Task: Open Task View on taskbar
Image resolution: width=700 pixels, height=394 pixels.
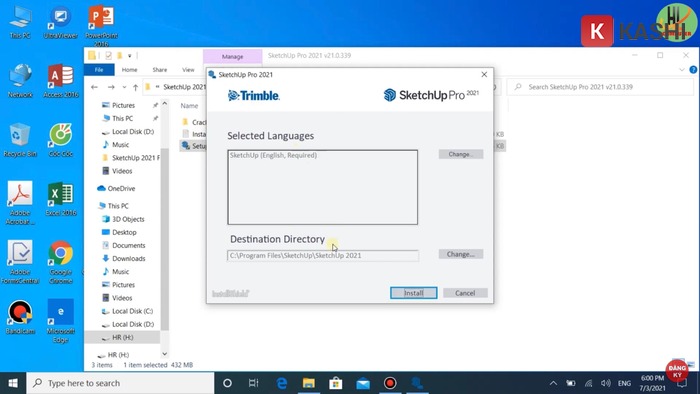Action: pos(254,383)
